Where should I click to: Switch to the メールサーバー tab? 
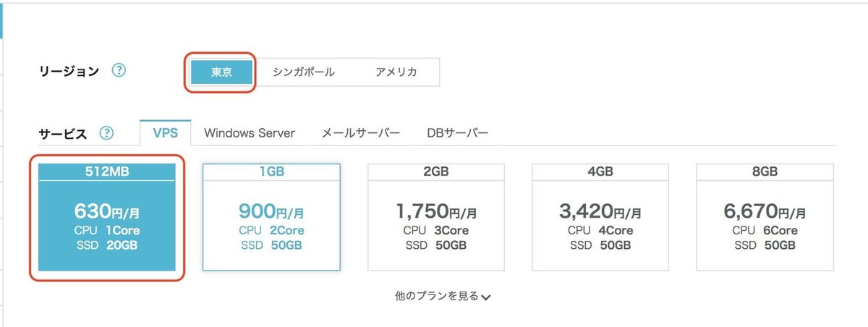pyautogui.click(x=361, y=133)
